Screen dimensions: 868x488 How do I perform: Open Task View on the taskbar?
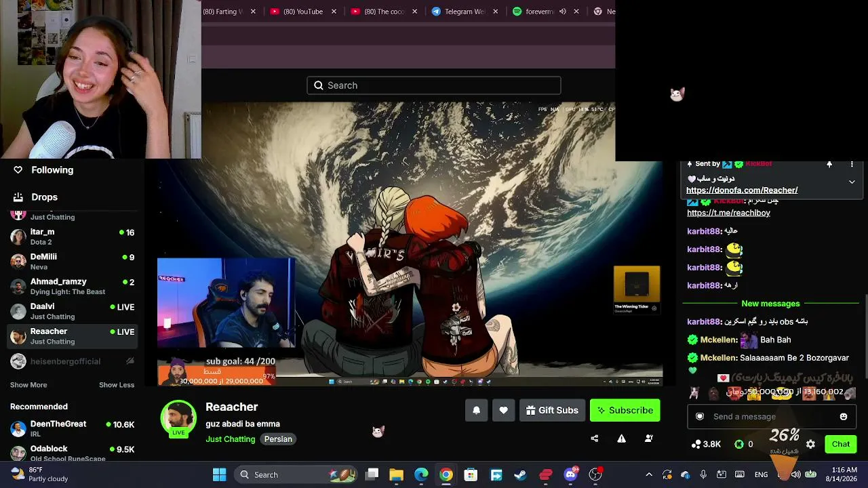pyautogui.click(x=372, y=474)
